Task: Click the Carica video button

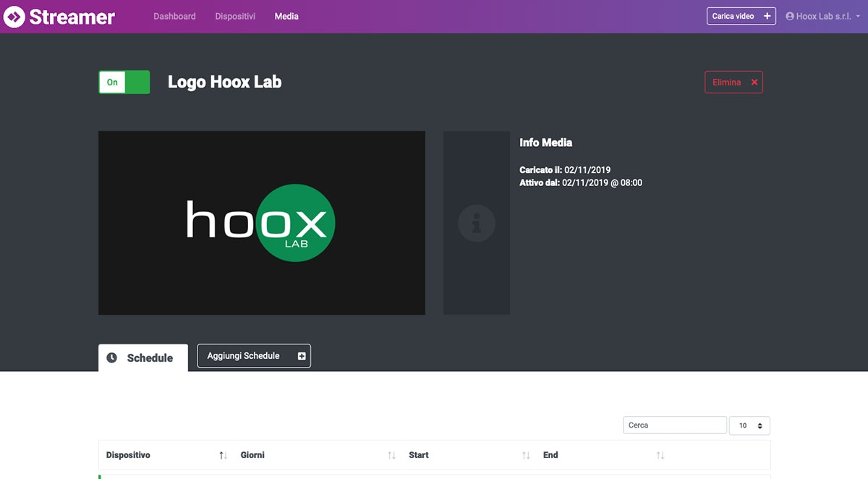Action: (741, 16)
